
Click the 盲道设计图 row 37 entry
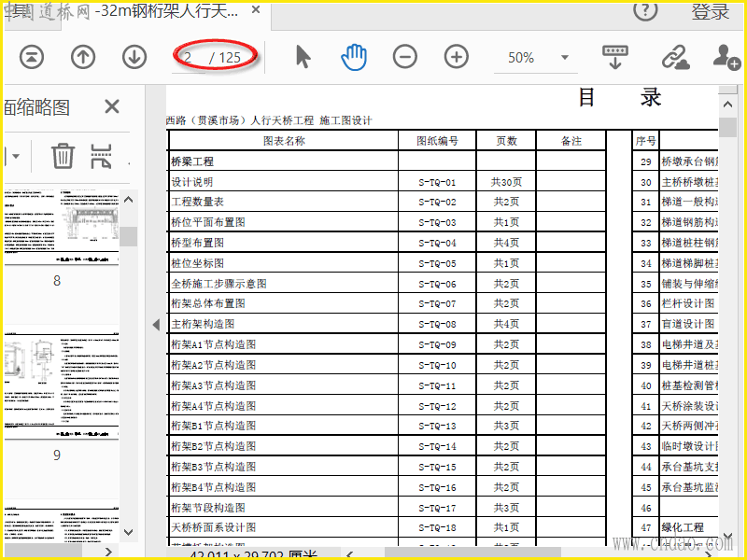(688, 324)
